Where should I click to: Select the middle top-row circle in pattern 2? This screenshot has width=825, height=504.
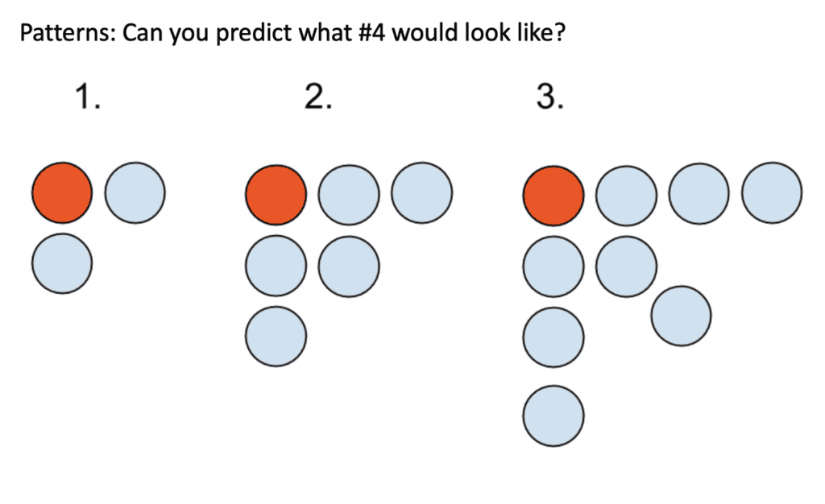[x=349, y=196]
